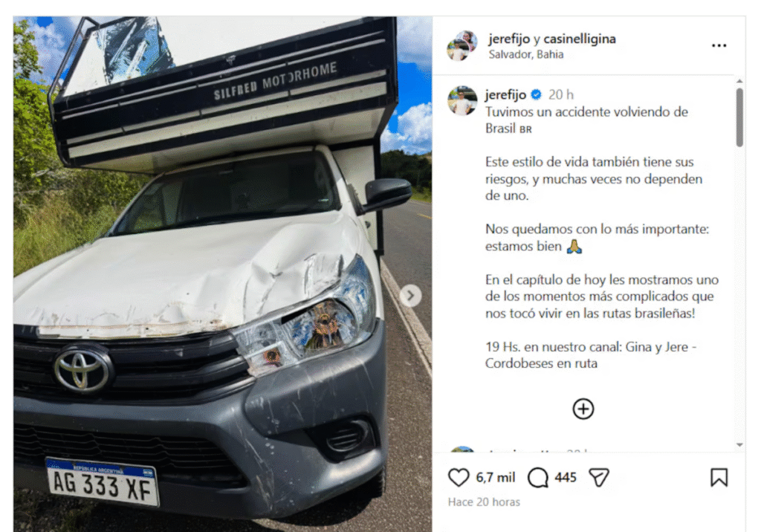Click the 20 h timestamp on caption
This screenshot has width=761, height=532.
[560, 94]
